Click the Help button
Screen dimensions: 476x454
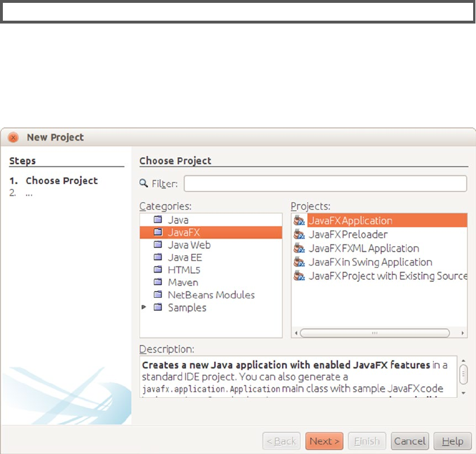452,441
